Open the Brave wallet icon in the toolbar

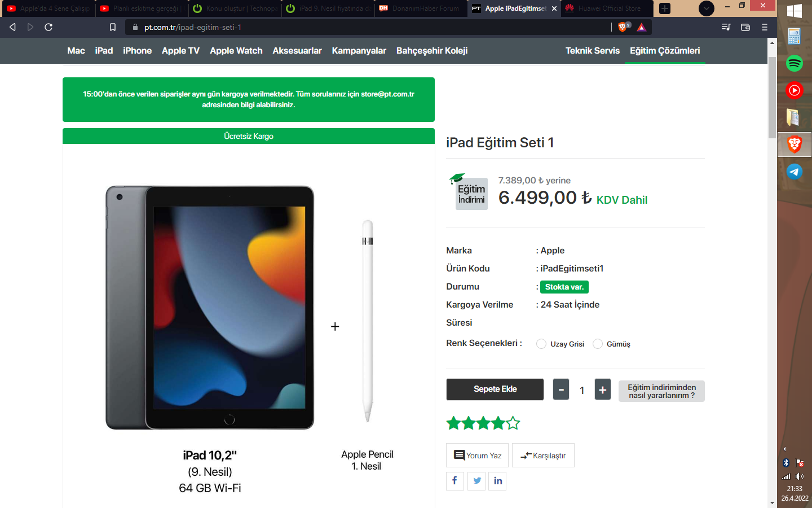coord(745,27)
